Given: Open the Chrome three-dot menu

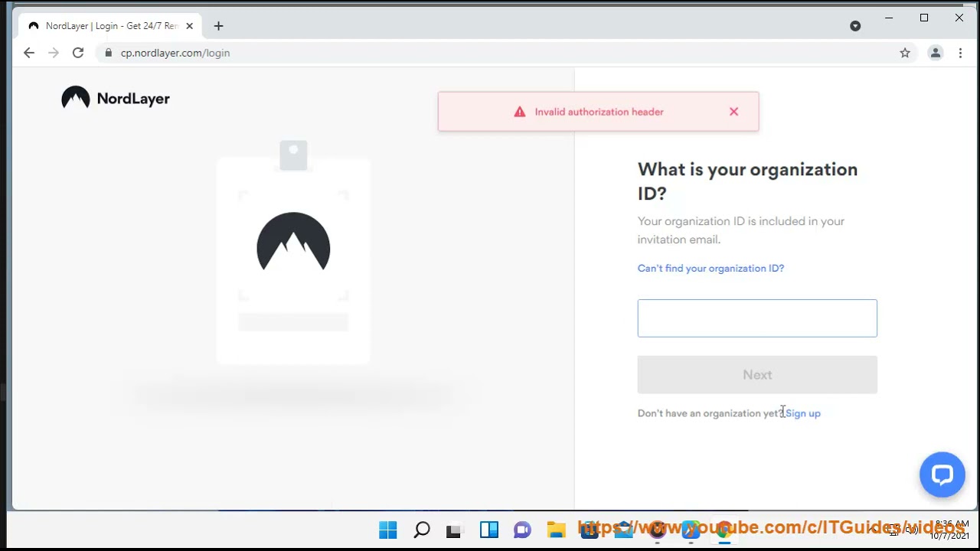Looking at the screenshot, I should click(960, 53).
